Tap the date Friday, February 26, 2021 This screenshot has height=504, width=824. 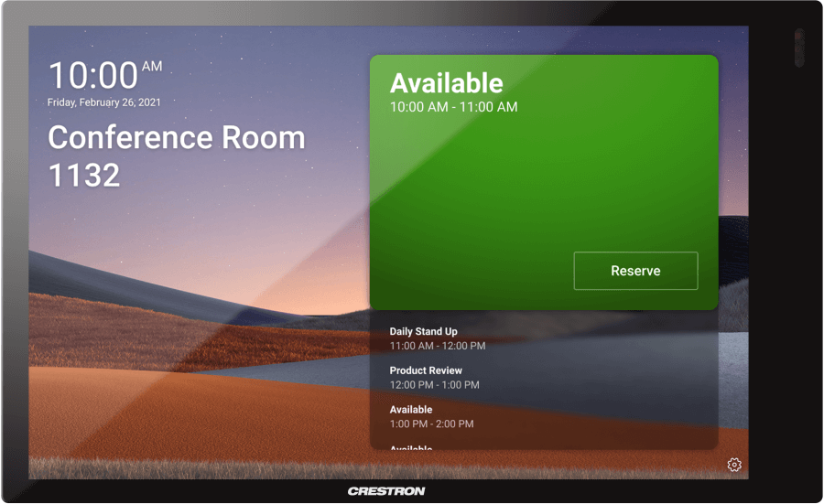pos(104,102)
